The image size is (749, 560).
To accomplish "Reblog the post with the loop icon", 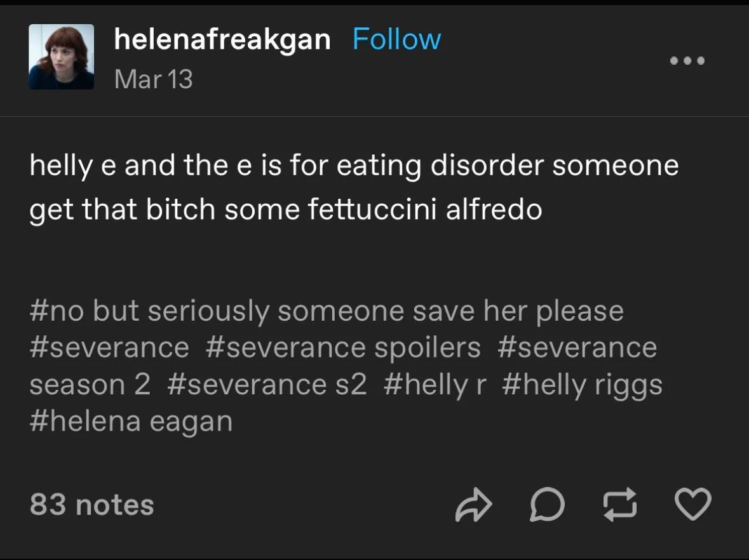I will click(x=620, y=504).
